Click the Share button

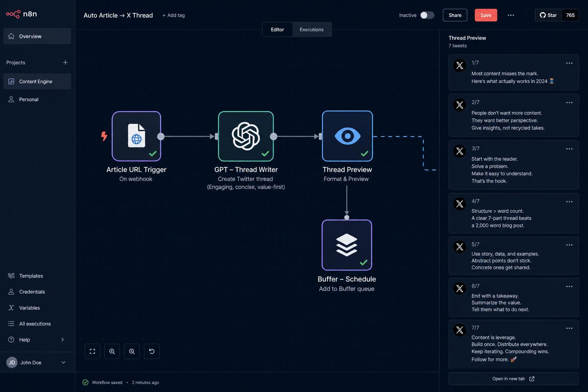pyautogui.click(x=455, y=15)
